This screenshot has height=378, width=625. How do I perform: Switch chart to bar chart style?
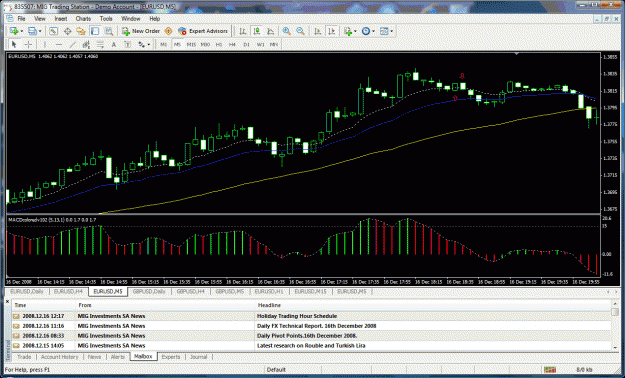click(x=242, y=31)
